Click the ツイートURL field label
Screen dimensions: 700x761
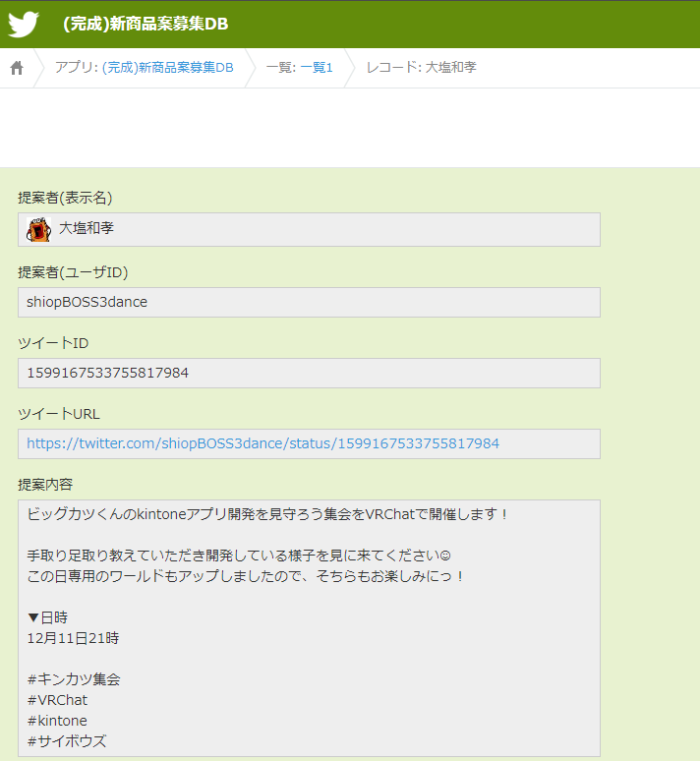pyautogui.click(x=59, y=414)
